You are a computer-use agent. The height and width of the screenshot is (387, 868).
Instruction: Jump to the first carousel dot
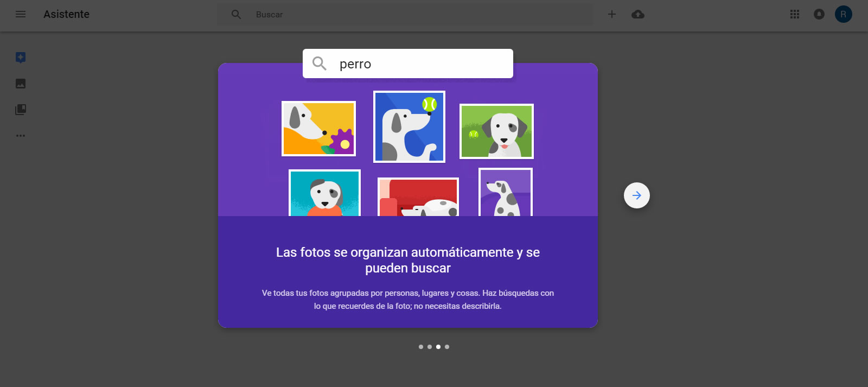tap(421, 347)
